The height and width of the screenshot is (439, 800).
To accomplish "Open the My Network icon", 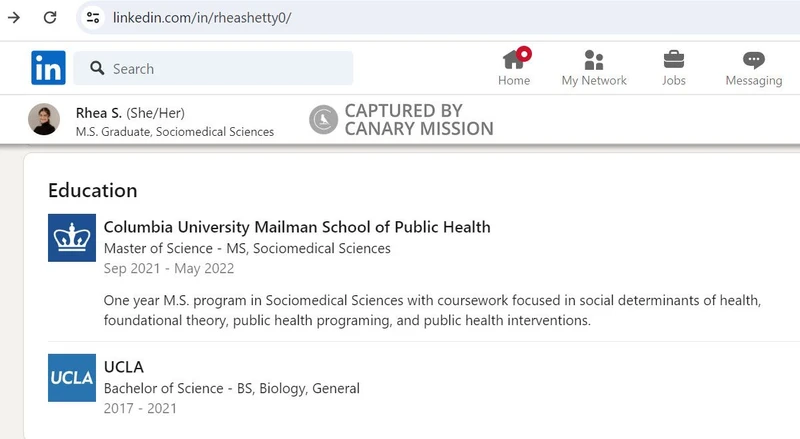I will (594, 60).
